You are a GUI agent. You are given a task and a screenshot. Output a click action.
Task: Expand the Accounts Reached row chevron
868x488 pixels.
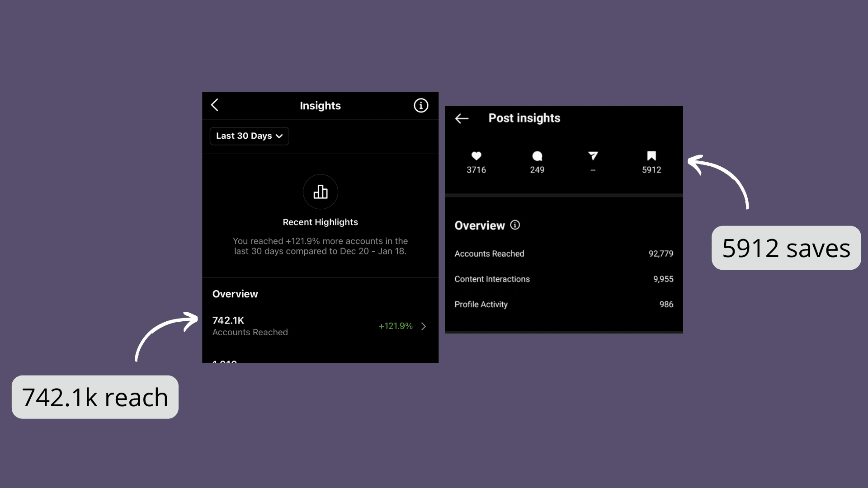pyautogui.click(x=425, y=326)
